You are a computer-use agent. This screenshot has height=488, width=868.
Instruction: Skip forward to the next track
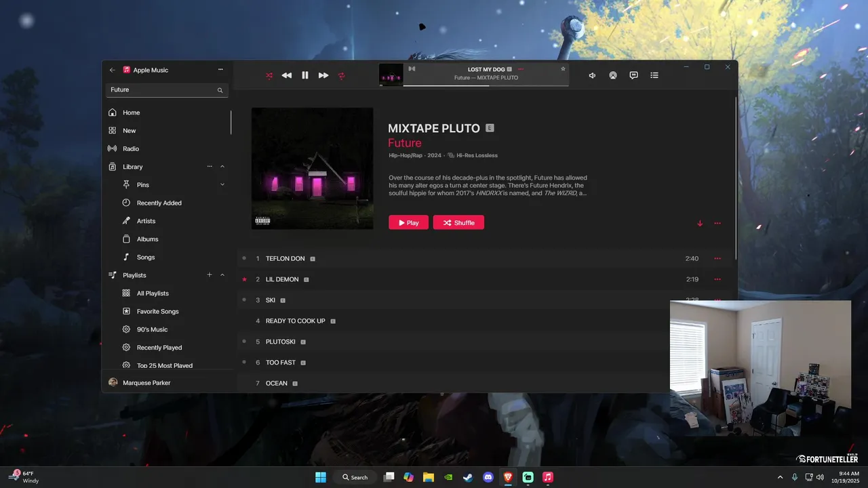pyautogui.click(x=323, y=75)
